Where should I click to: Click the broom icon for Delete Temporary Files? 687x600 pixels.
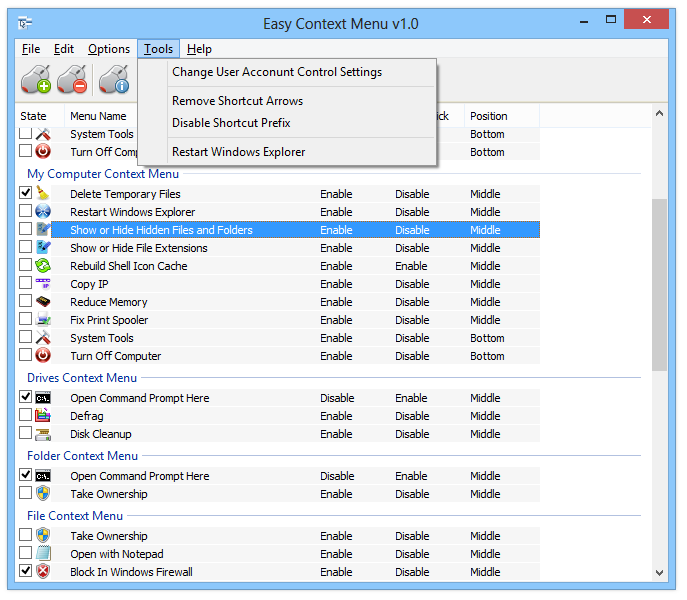[x=43, y=193]
